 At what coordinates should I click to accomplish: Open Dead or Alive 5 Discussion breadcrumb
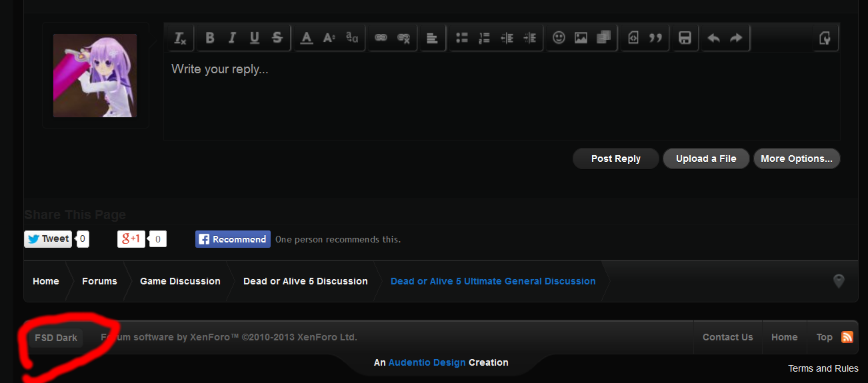(305, 281)
